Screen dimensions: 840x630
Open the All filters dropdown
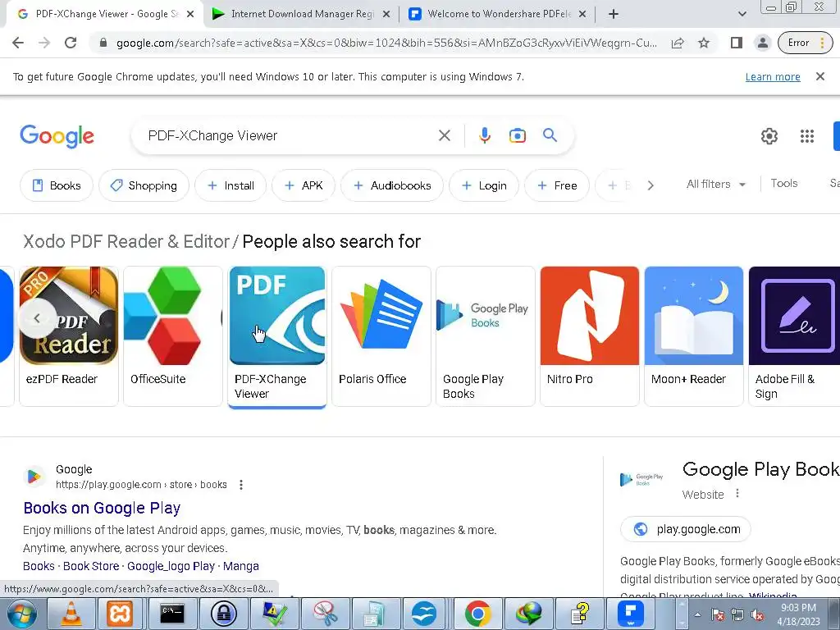[x=715, y=184]
